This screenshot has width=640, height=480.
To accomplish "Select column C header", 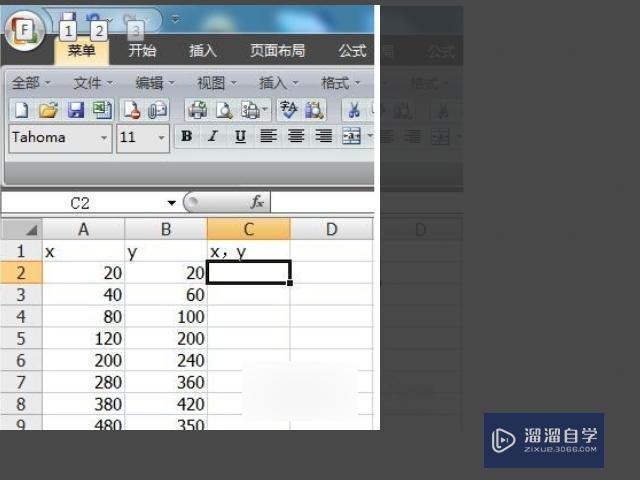I will tap(249, 229).
